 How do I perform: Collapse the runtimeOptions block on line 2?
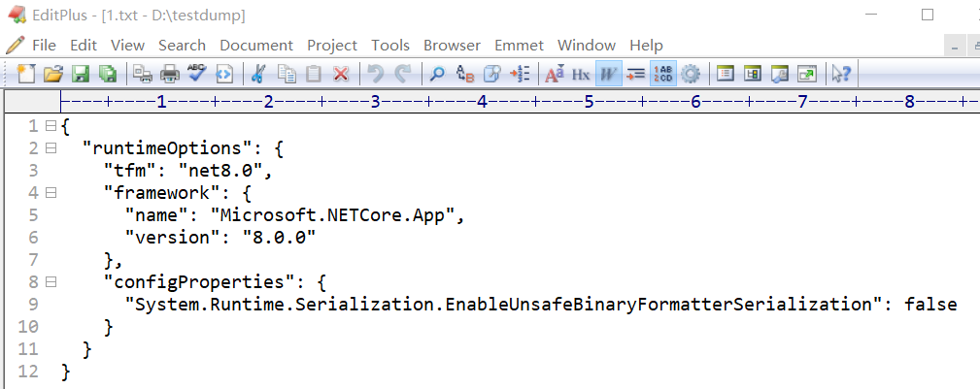pos(51,148)
